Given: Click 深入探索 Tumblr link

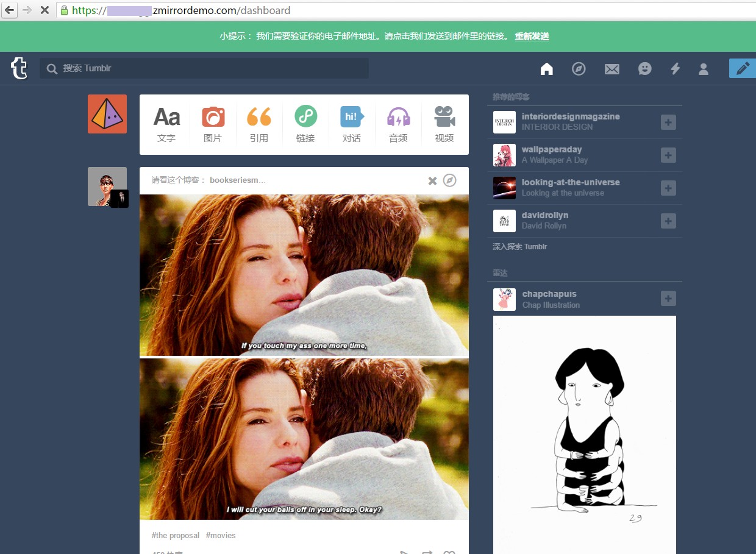Looking at the screenshot, I should (520, 247).
